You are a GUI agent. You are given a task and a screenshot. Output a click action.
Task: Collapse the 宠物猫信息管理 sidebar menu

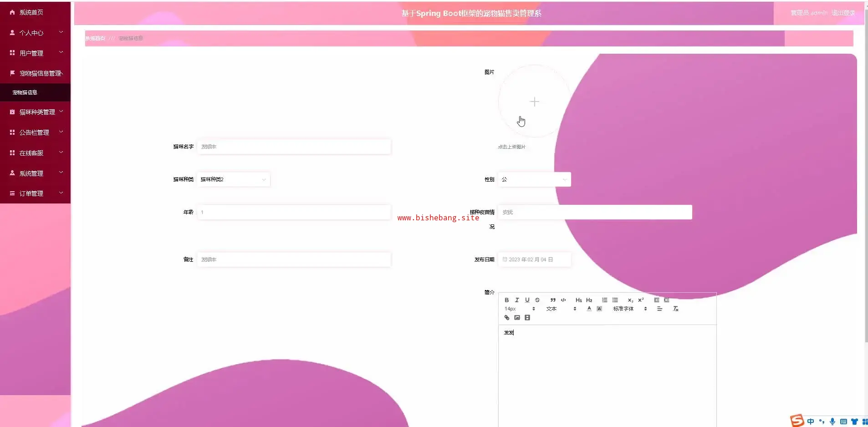[35, 73]
